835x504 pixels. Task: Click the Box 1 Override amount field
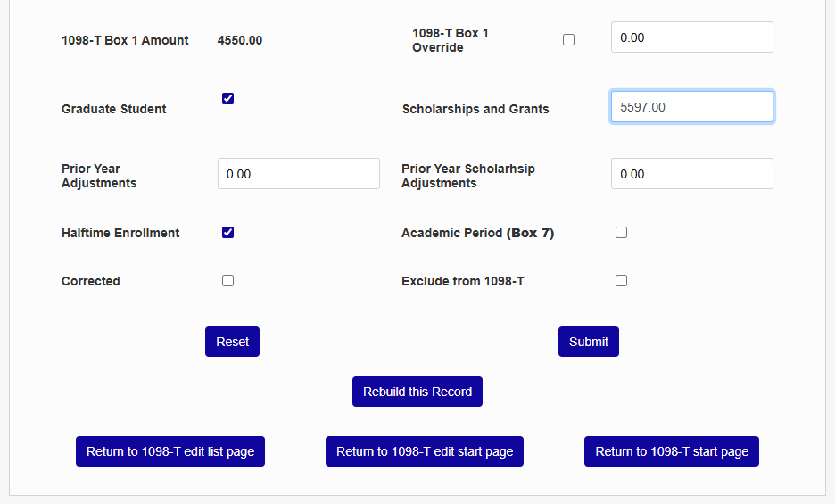(691, 37)
